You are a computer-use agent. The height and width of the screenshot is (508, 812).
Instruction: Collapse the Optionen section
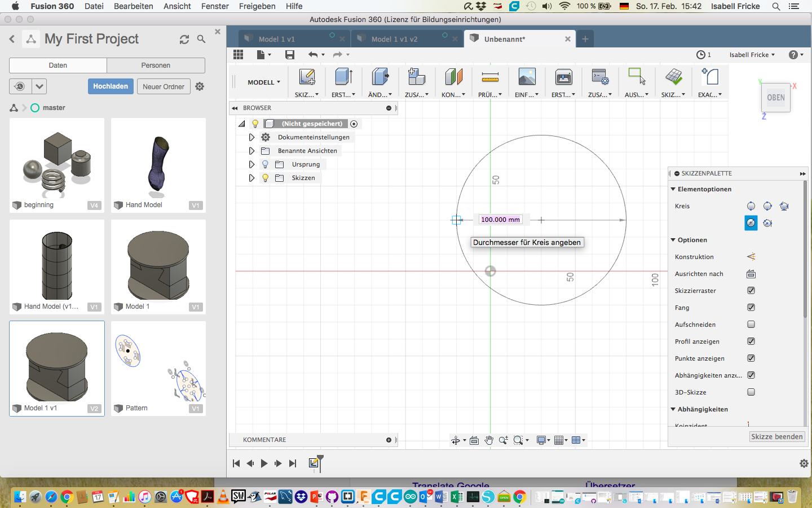click(673, 240)
